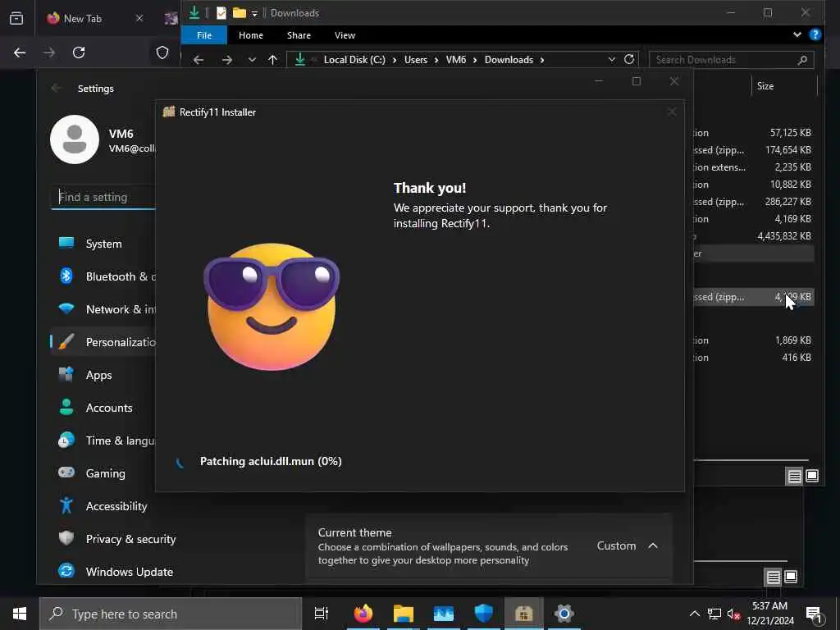This screenshot has width=840, height=630.
Task: Select the file sized 416 KB
Action: pos(753,358)
